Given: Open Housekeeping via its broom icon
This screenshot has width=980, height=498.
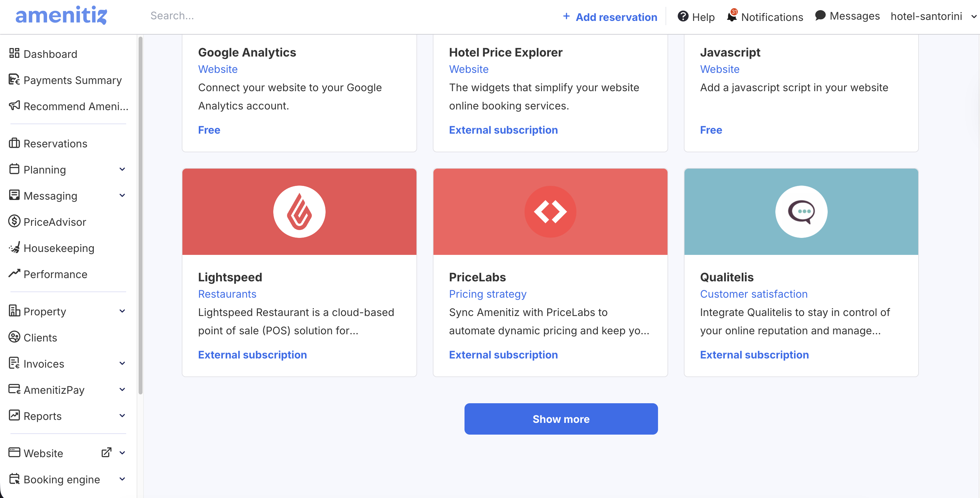Looking at the screenshot, I should 14,248.
